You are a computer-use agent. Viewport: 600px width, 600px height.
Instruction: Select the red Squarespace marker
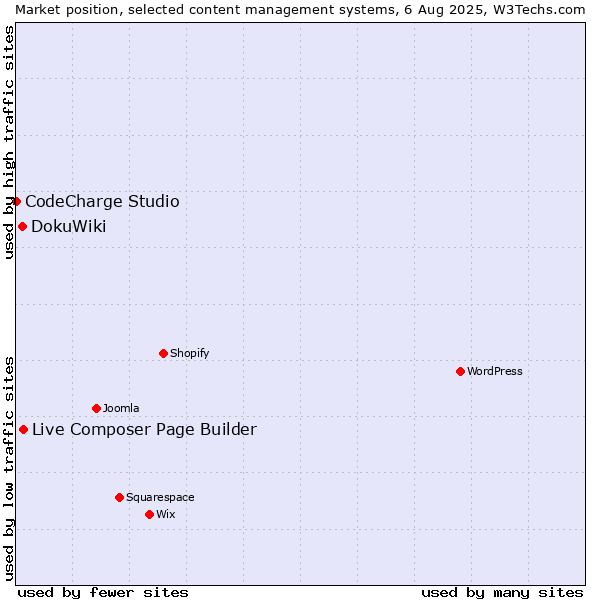(119, 497)
